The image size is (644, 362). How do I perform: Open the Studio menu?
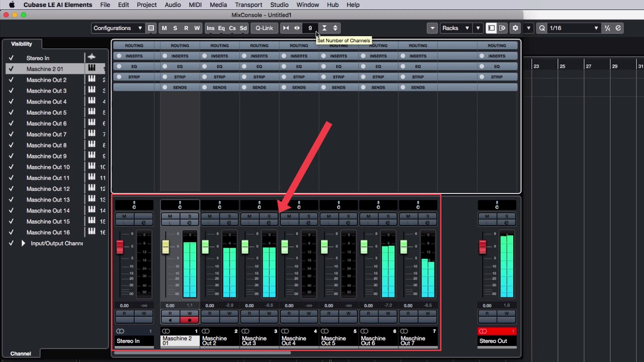point(279,5)
